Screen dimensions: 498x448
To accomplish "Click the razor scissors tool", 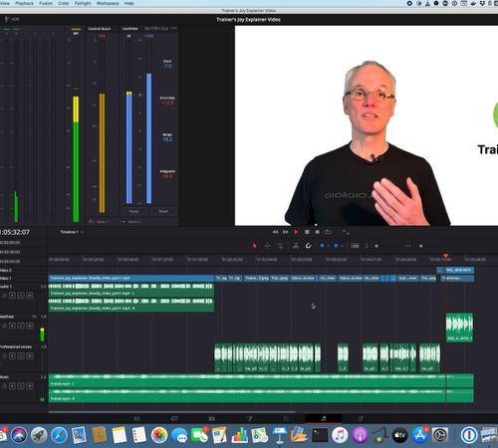I will [295, 246].
